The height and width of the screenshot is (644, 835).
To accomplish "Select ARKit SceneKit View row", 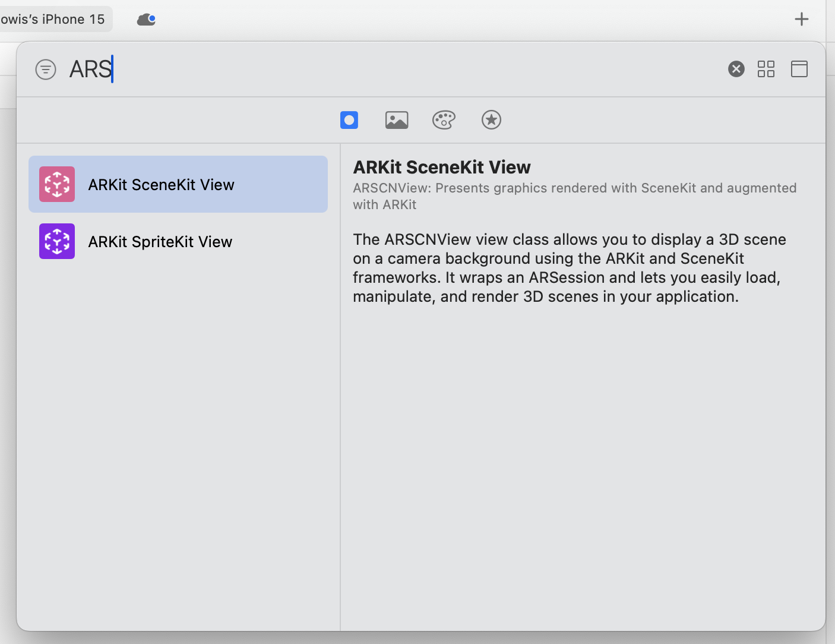I will [178, 184].
